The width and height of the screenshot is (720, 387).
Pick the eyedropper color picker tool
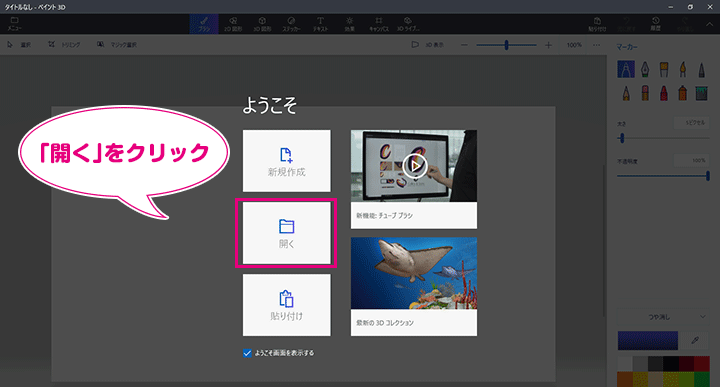695,341
